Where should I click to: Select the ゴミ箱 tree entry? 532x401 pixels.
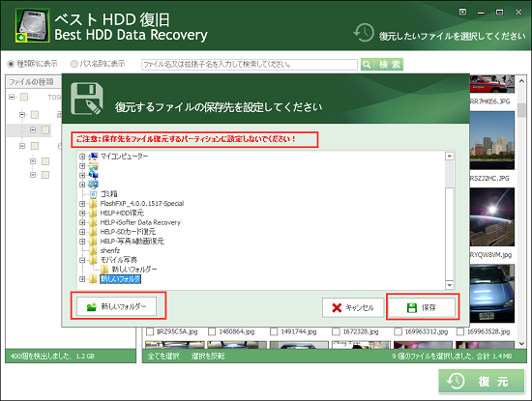109,194
